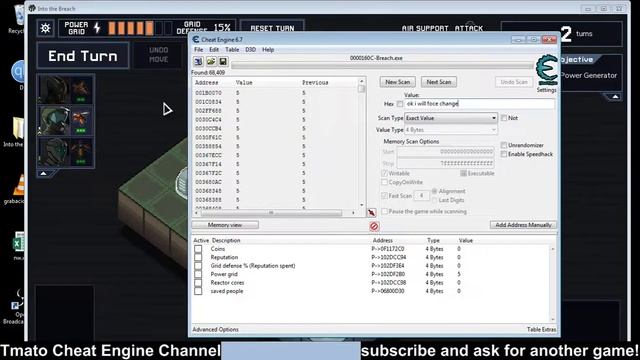
Task: Click the Stop address field
Action: (445, 164)
